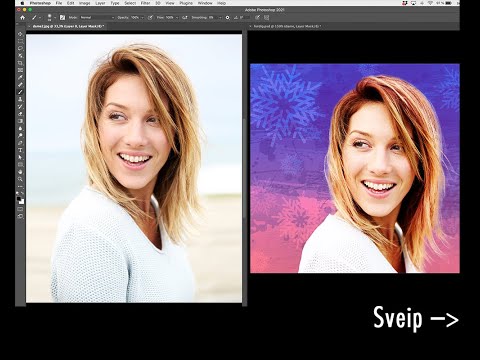
Task: Select the Crop tool
Action: [x=20, y=63]
